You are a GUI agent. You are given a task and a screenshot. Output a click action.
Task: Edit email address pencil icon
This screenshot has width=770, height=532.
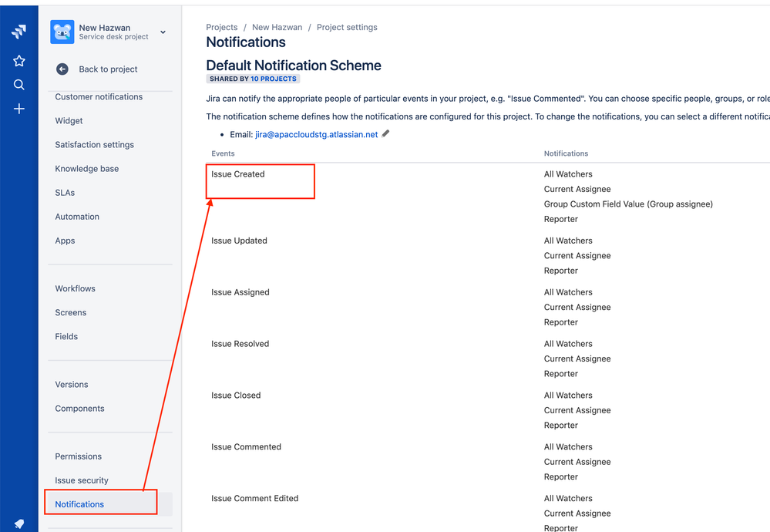(385, 133)
